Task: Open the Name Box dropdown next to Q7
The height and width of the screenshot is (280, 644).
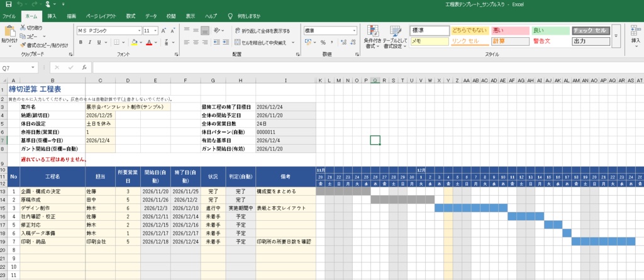Action: pyautogui.click(x=33, y=68)
